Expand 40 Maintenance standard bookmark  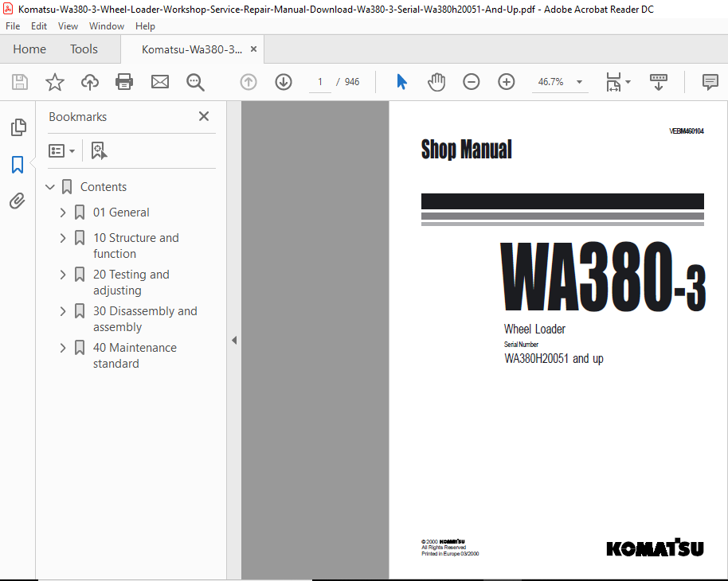click(63, 348)
